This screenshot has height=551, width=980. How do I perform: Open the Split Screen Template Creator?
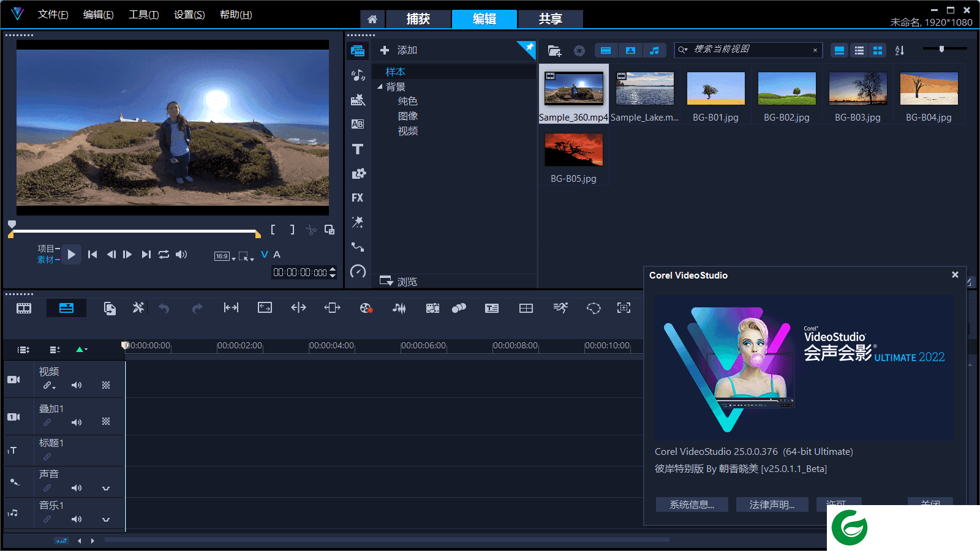pos(526,308)
